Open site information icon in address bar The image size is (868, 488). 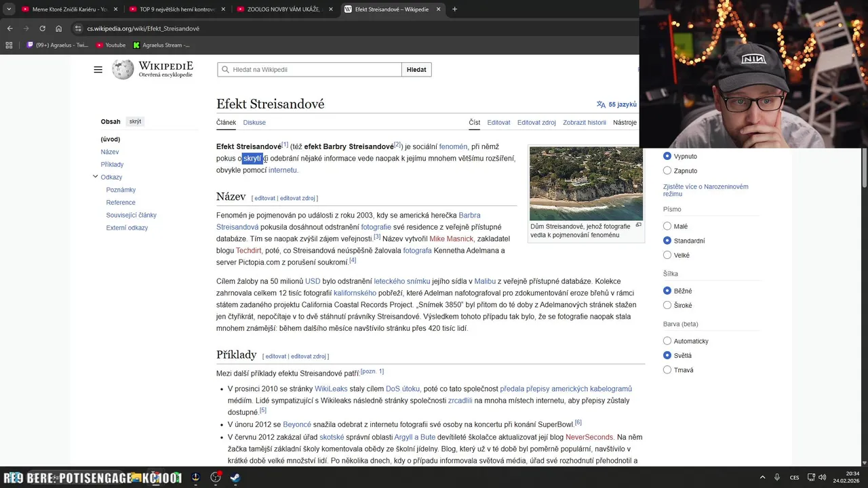click(x=79, y=28)
